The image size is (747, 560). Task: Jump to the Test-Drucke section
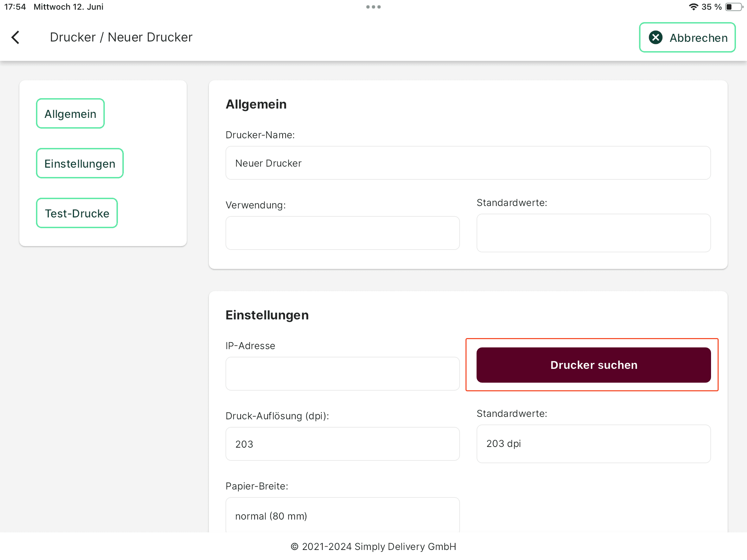77,213
